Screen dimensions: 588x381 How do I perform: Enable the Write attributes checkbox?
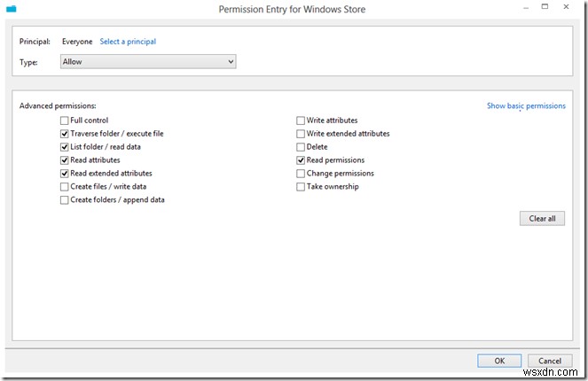tap(301, 121)
